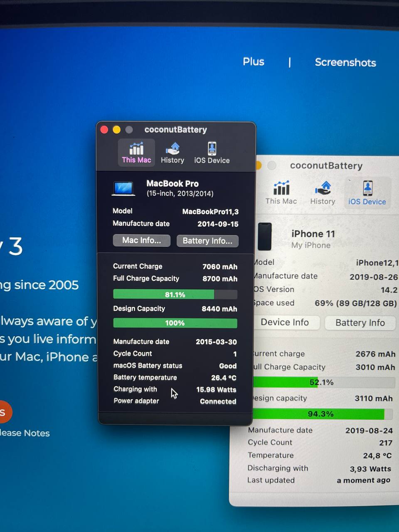Viewport: 399px width, 532px height.
Task: Select This Mac tab in dark coconutBattery window
Action: [x=136, y=153]
